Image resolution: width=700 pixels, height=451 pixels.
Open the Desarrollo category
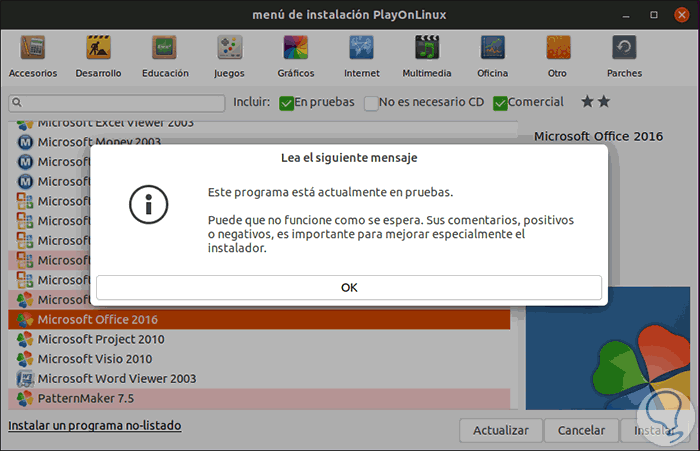(x=98, y=57)
